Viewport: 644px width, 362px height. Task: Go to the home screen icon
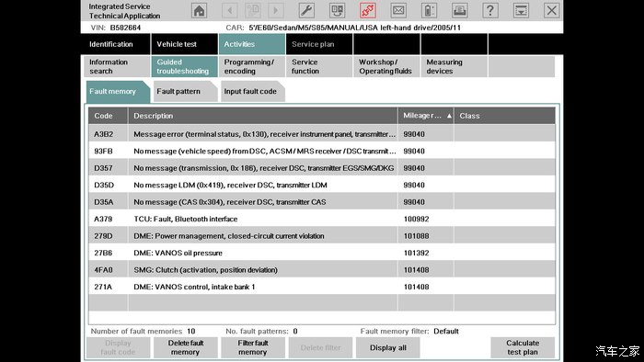(200, 11)
